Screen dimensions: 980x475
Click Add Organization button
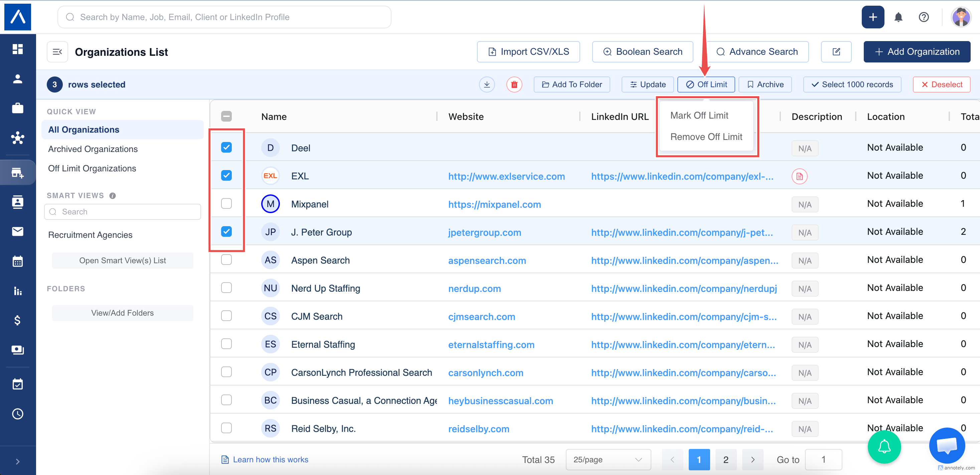pos(917,52)
